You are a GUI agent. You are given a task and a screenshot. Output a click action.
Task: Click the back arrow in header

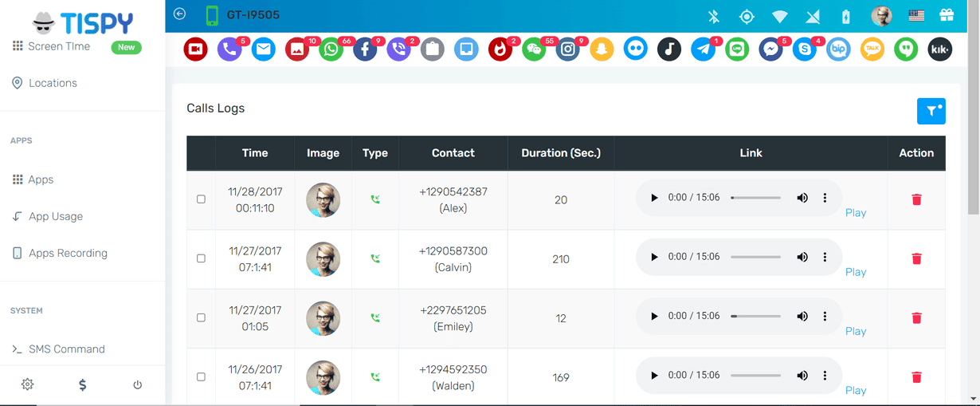click(x=179, y=14)
